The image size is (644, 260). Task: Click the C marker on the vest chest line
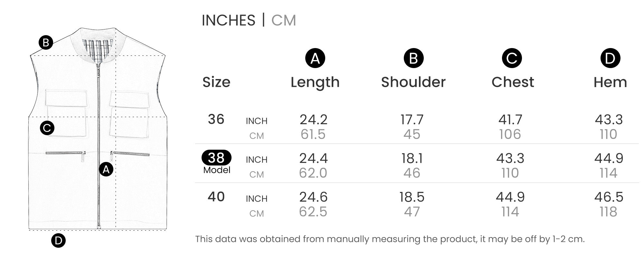47,128
